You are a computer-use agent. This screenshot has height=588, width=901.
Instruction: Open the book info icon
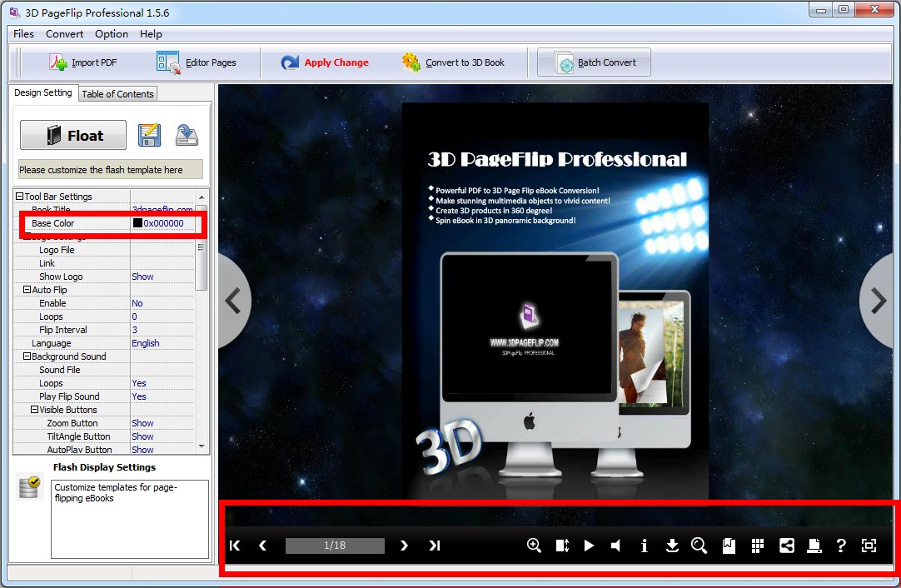[x=645, y=546]
